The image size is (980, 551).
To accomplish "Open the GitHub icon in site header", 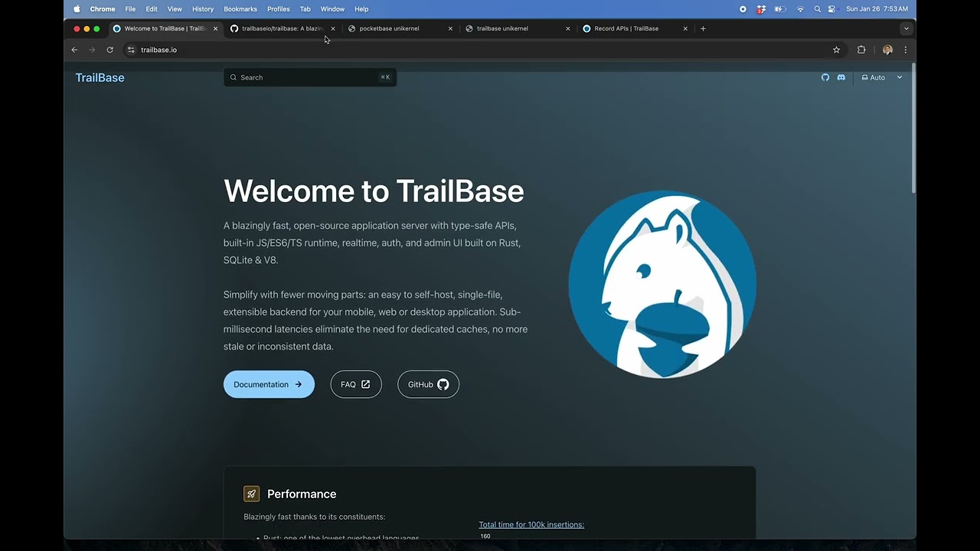I will click(825, 77).
